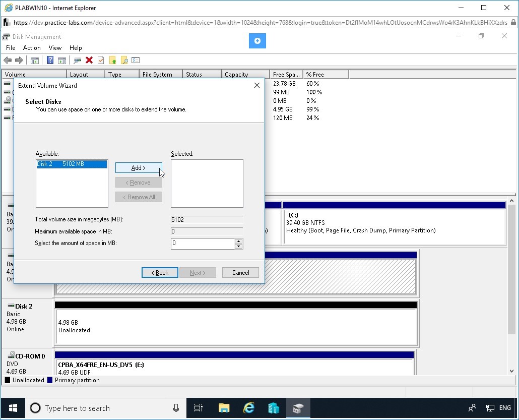Screen dimensions: 519x420
Task: Open Task View in the taskbar
Action: (198, 408)
